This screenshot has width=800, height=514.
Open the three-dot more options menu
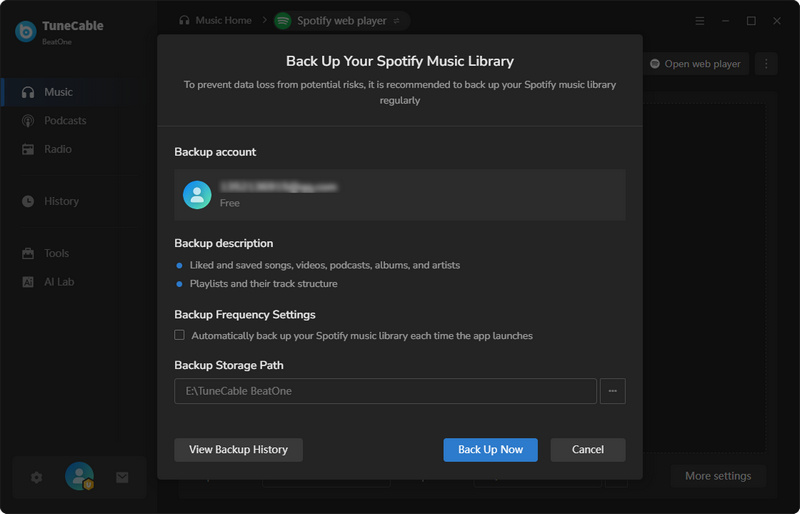coord(766,64)
